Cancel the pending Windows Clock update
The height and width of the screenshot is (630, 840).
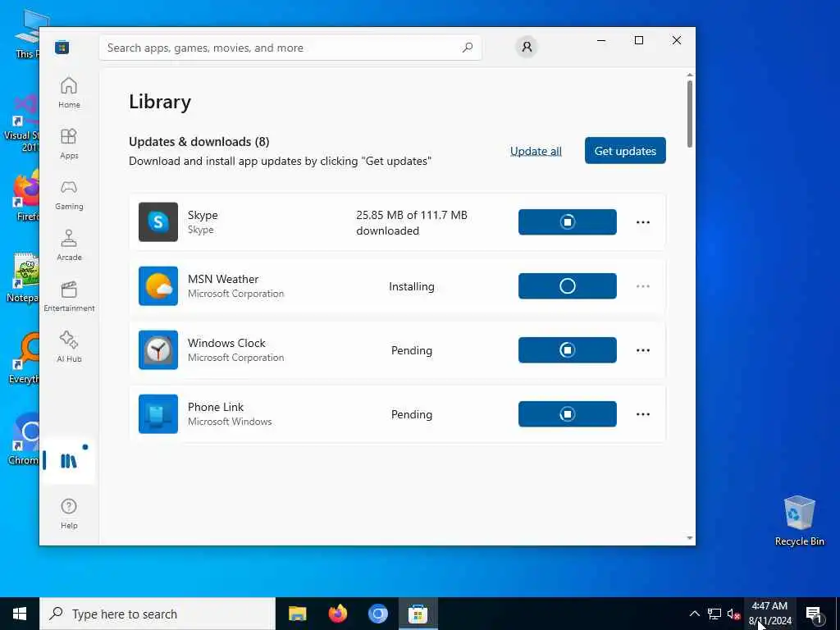coord(568,349)
